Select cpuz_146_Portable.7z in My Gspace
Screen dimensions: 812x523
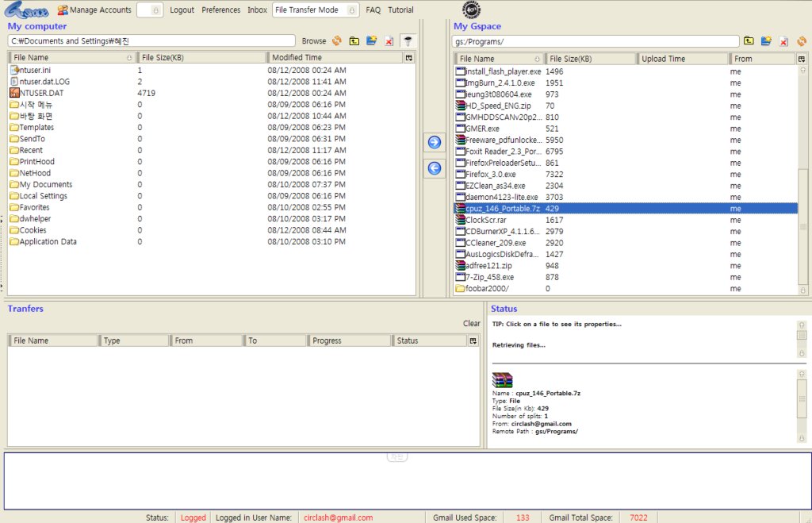626,209
